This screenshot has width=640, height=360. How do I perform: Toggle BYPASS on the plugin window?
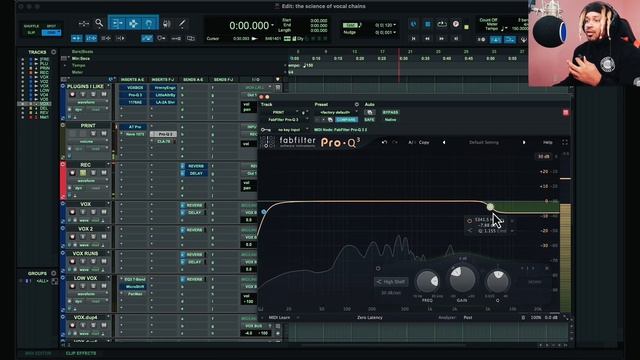(x=390, y=112)
